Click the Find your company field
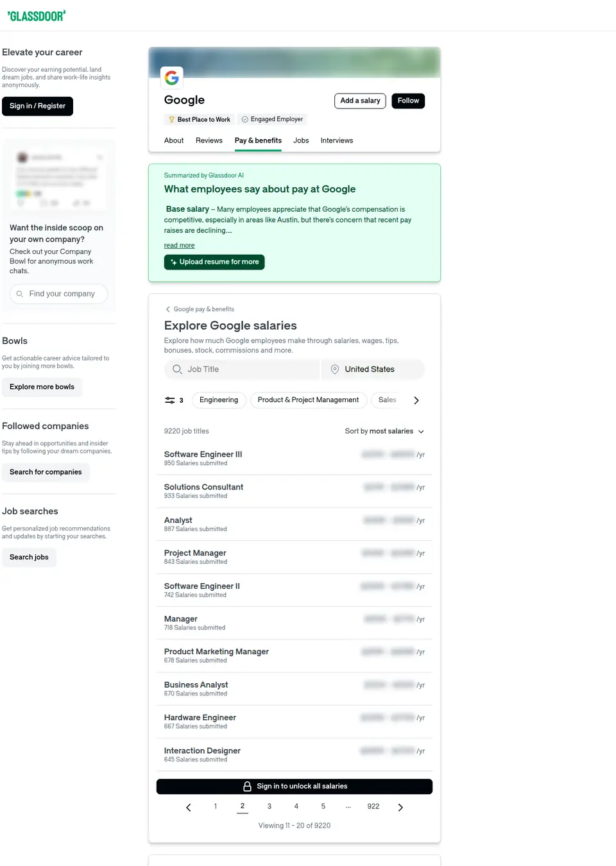The width and height of the screenshot is (616, 866). tap(58, 294)
